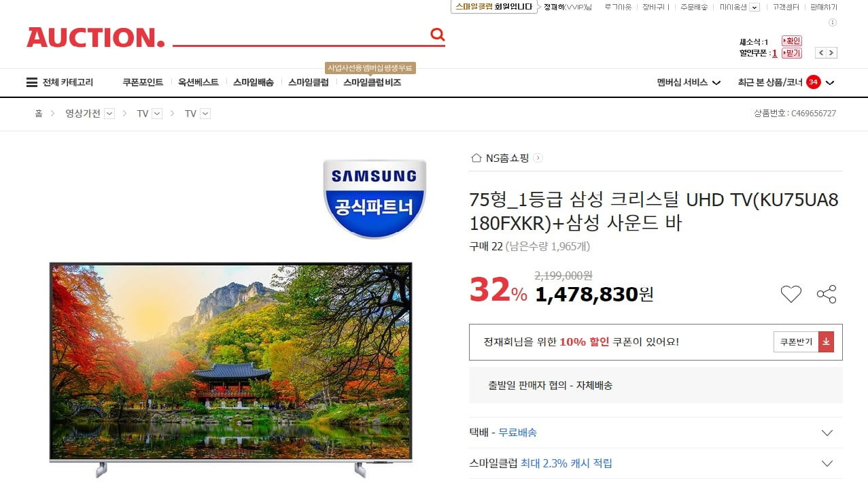Viewport: 868px width, 483px height.
Task: Go to 스마일배송 in navigation bar
Action: tap(253, 82)
